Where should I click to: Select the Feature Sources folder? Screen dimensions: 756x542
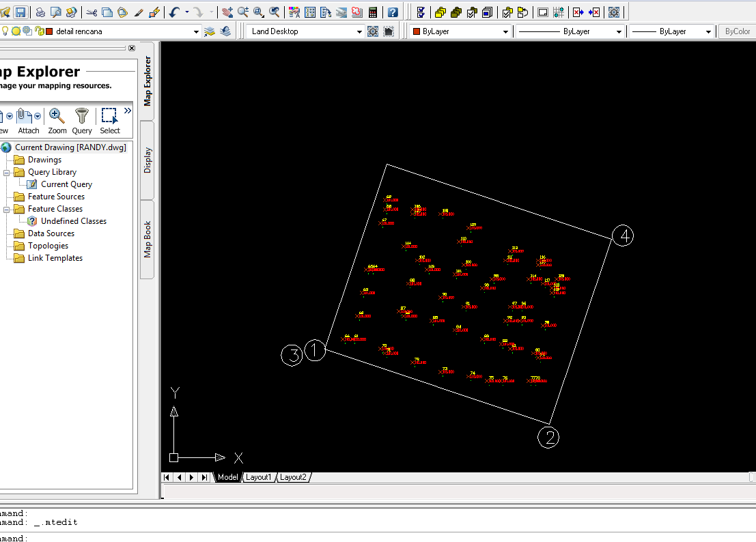tap(56, 197)
